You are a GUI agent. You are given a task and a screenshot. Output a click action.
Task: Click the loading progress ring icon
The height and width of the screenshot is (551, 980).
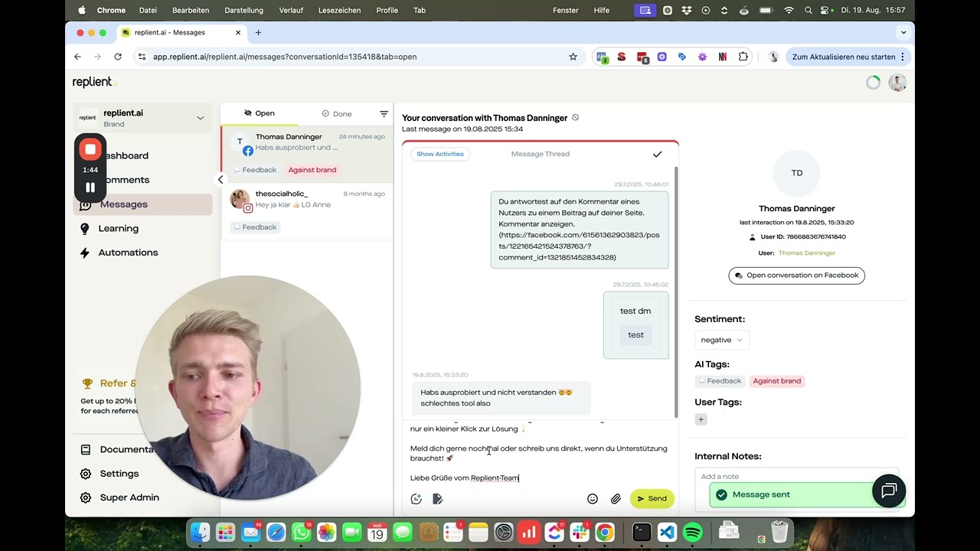pos(873,83)
